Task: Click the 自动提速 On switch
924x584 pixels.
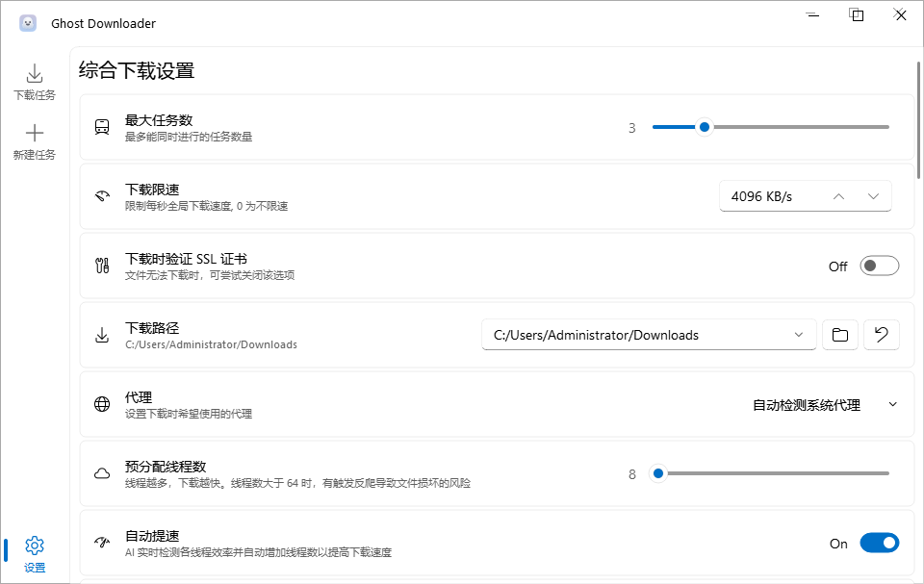Action: (x=879, y=543)
